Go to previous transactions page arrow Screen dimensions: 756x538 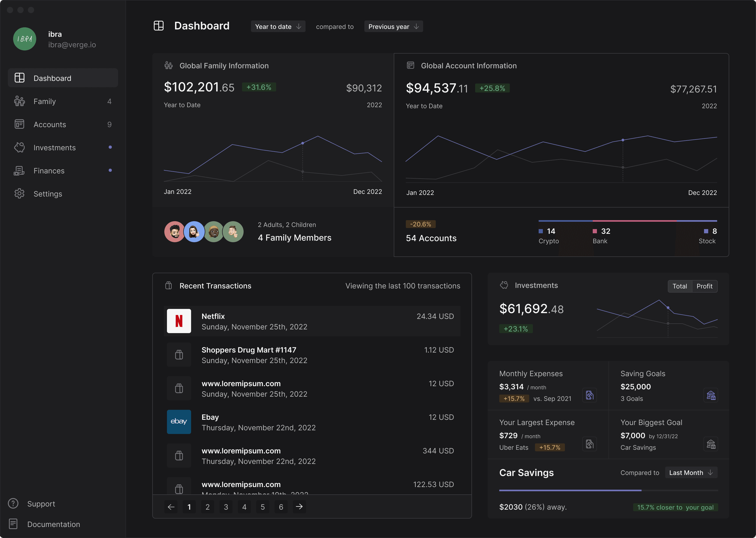(171, 507)
